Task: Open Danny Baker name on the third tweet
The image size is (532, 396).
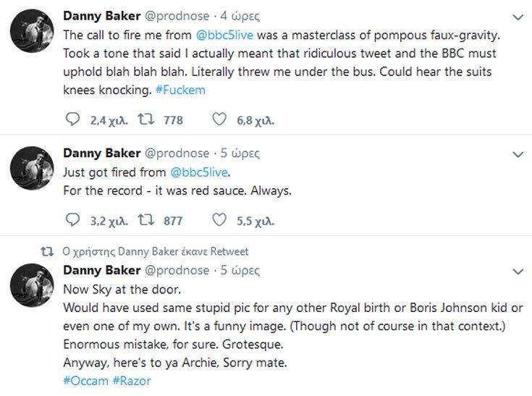Action: (x=103, y=271)
